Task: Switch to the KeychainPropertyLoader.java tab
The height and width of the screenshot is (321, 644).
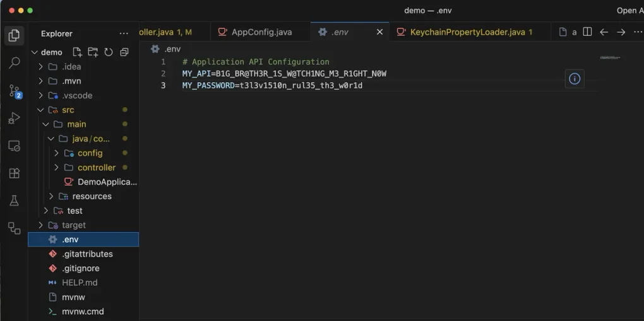Action: coord(466,32)
